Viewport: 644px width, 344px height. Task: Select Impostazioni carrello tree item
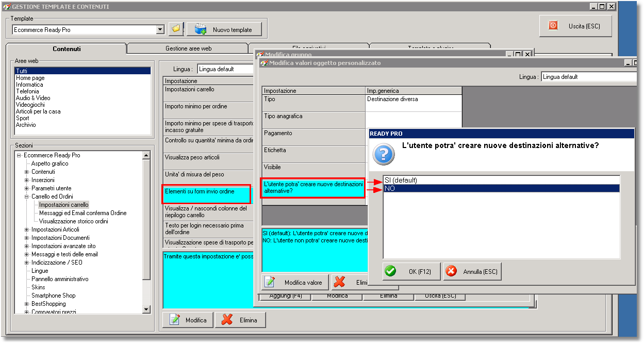pyautogui.click(x=64, y=205)
